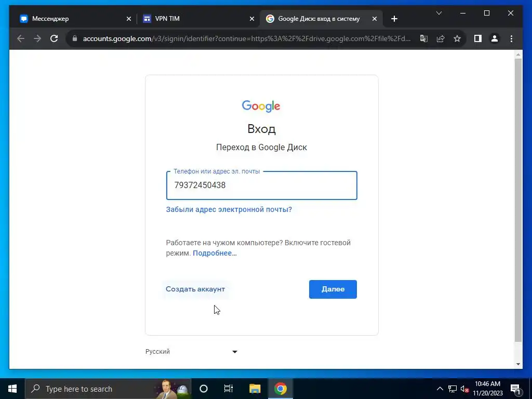
Task: Click the Создать аккаунт button
Action: [x=195, y=289]
